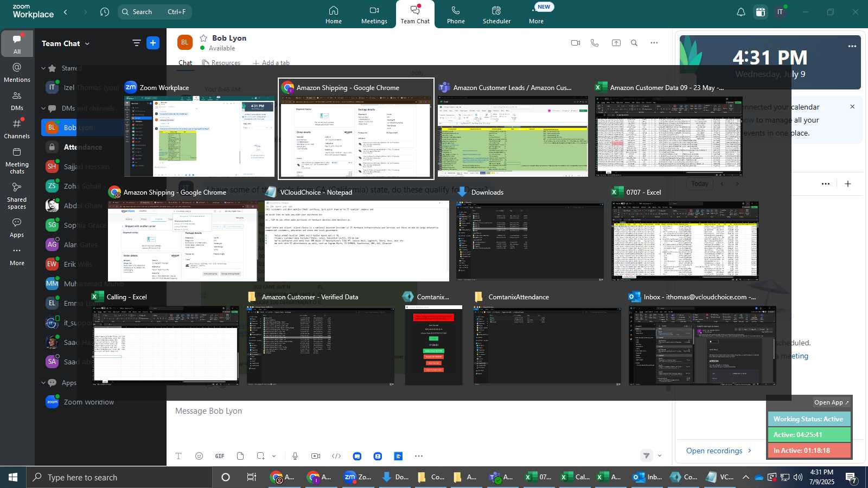Dismiss the connect calendar banner
Viewport: 868px width, 488px height.
(852, 106)
